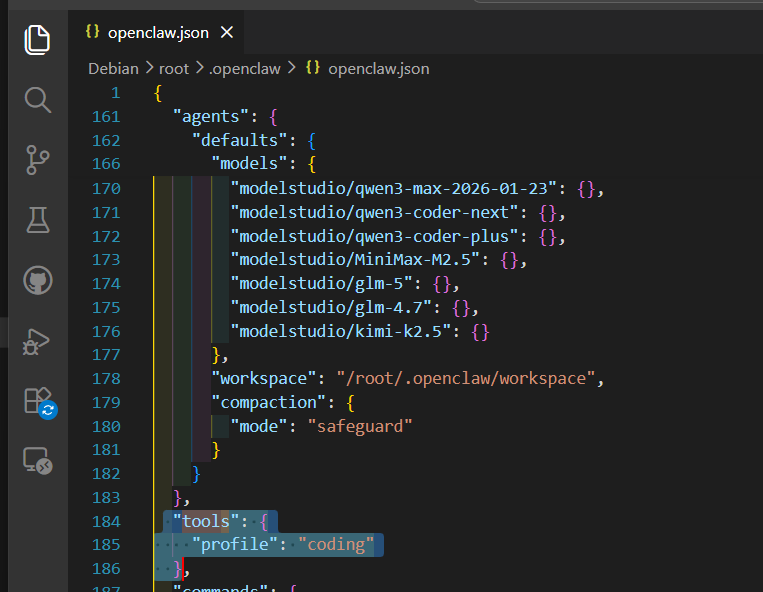Open the Explorer view in activity bar
This screenshot has width=763, height=592.
(x=37, y=40)
